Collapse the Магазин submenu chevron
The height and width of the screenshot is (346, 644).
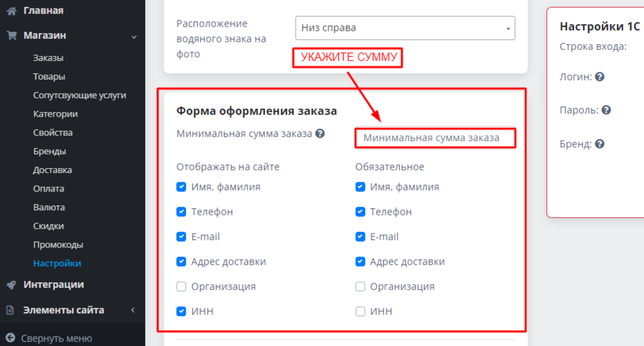point(134,37)
